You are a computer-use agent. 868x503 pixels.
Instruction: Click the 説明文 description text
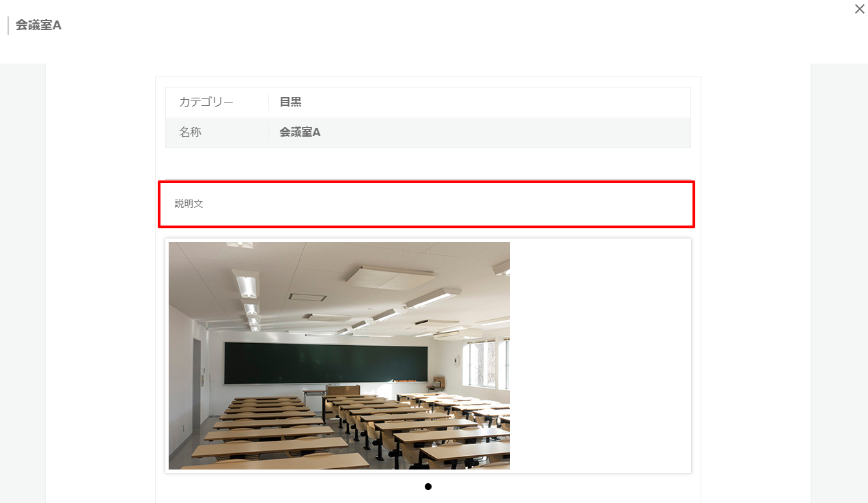[189, 204]
